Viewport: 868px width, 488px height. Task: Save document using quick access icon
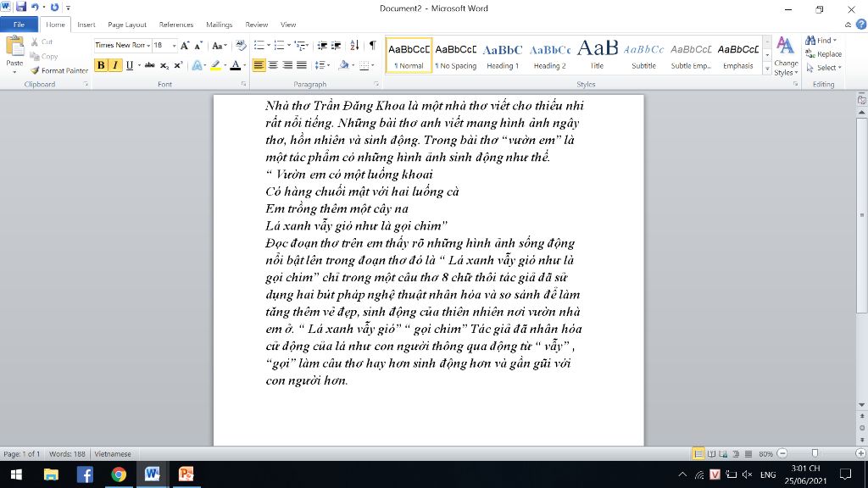[x=21, y=8]
